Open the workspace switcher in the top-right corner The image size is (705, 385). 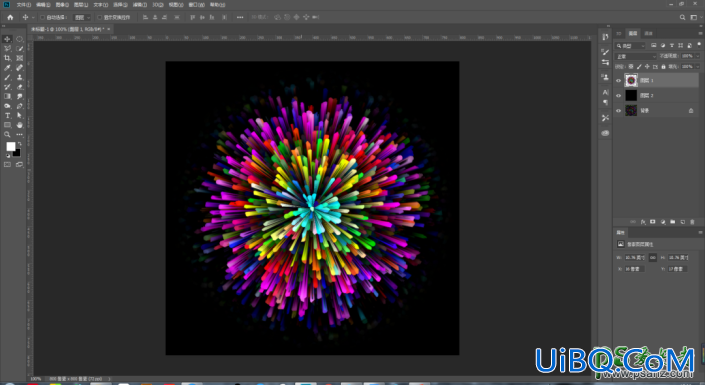pyautogui.click(x=694, y=18)
